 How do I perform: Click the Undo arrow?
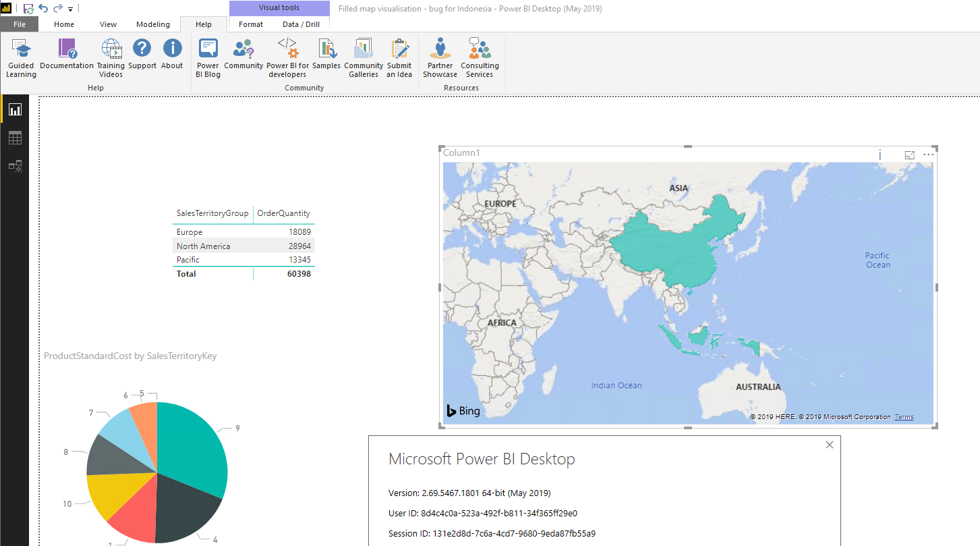coord(43,9)
